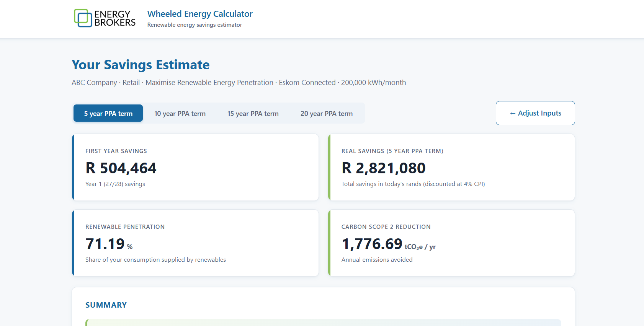This screenshot has width=644, height=326.
Task: Click the Wheeled Energy Calculator title
Action: tap(200, 14)
